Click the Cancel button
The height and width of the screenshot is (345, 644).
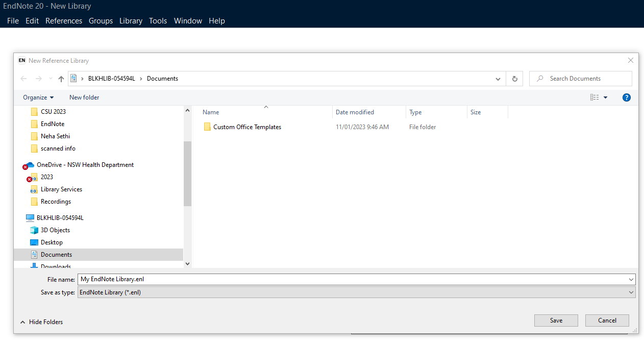[x=607, y=321]
